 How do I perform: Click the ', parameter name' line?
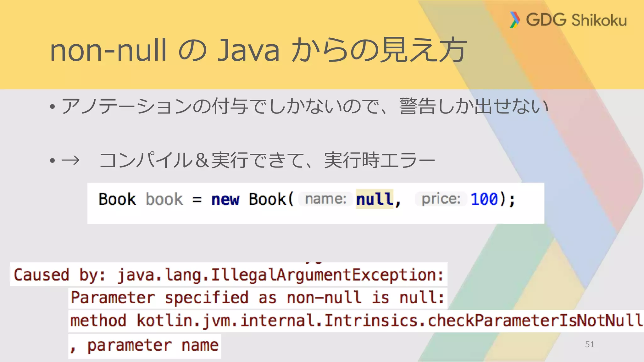[x=145, y=346]
